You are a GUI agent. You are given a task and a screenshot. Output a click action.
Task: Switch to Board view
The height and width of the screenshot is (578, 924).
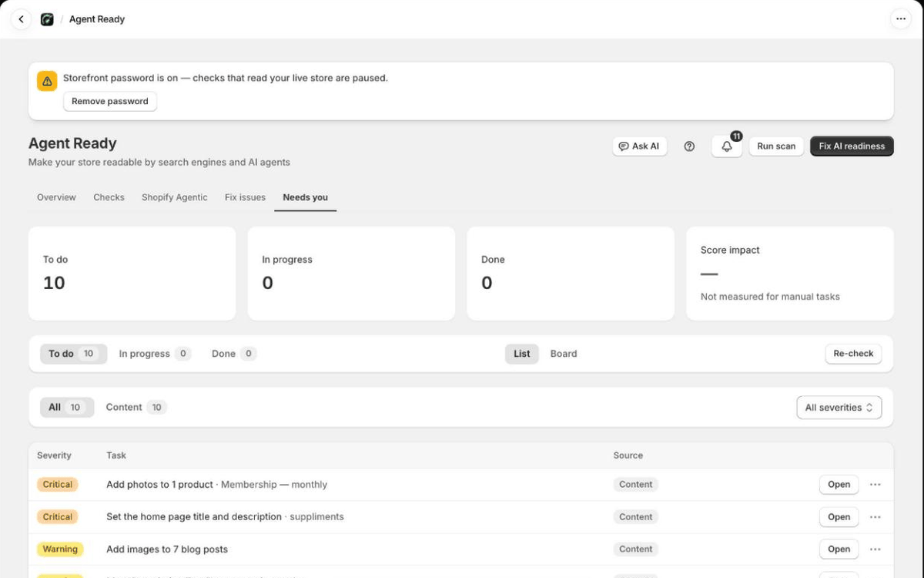(x=564, y=354)
